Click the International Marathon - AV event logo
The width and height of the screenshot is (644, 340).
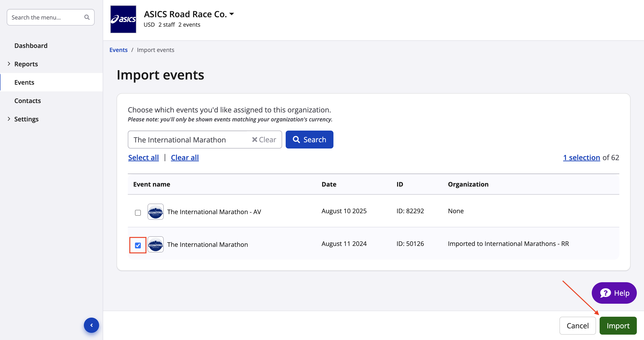(155, 212)
